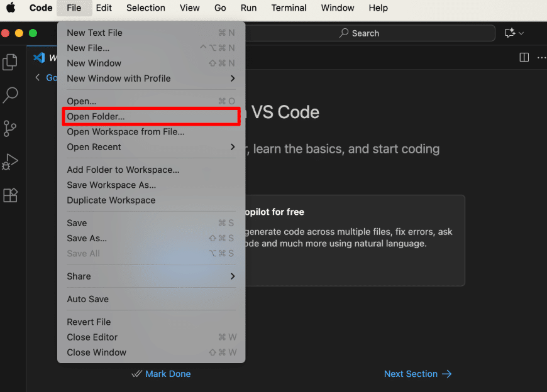
Task: Open the Terminal menu
Action: coord(289,8)
